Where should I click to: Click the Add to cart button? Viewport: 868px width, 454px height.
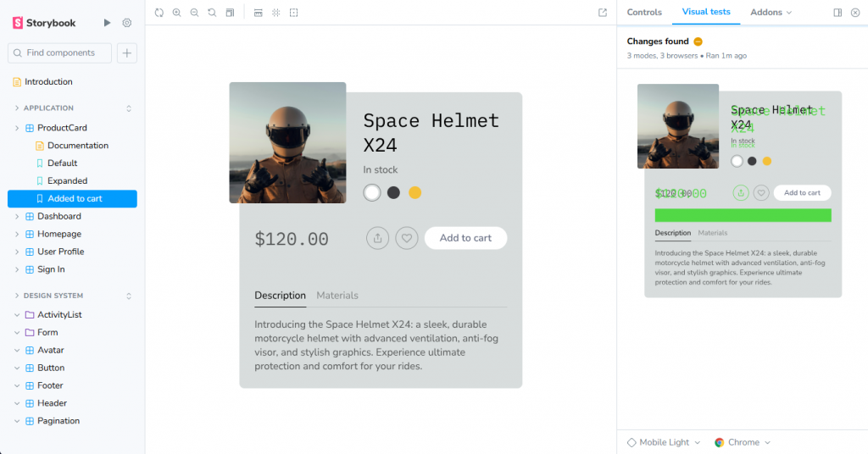(465, 238)
